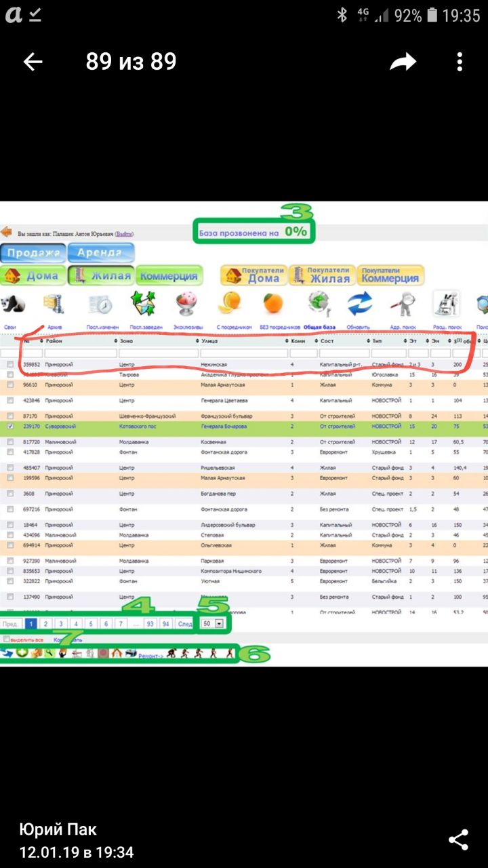Sort by the Сост column header
This screenshot has height=868, width=488.
click(344, 341)
